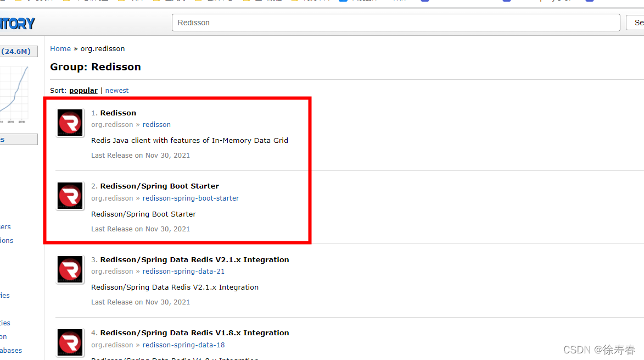The height and width of the screenshot is (360, 644).
Task: Open the Home breadcrumb link
Action: point(60,48)
